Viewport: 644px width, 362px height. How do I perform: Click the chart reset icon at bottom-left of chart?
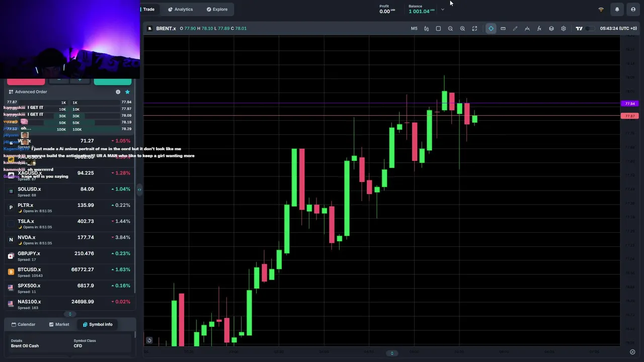[x=149, y=340]
